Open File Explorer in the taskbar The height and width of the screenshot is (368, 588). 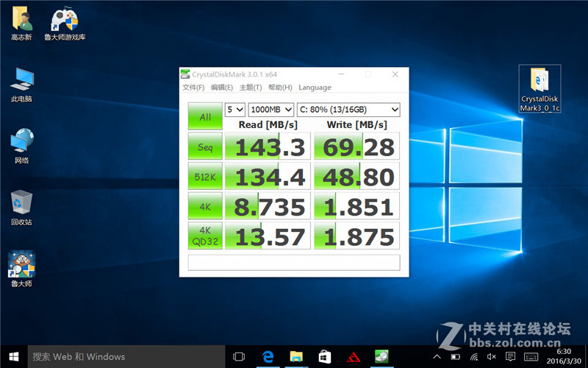[x=295, y=357]
